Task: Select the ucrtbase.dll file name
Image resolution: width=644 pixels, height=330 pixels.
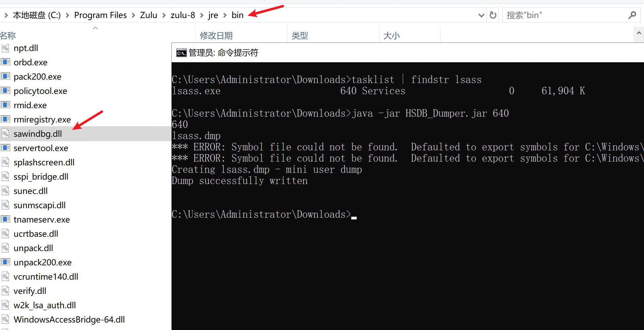Action: pos(36,234)
